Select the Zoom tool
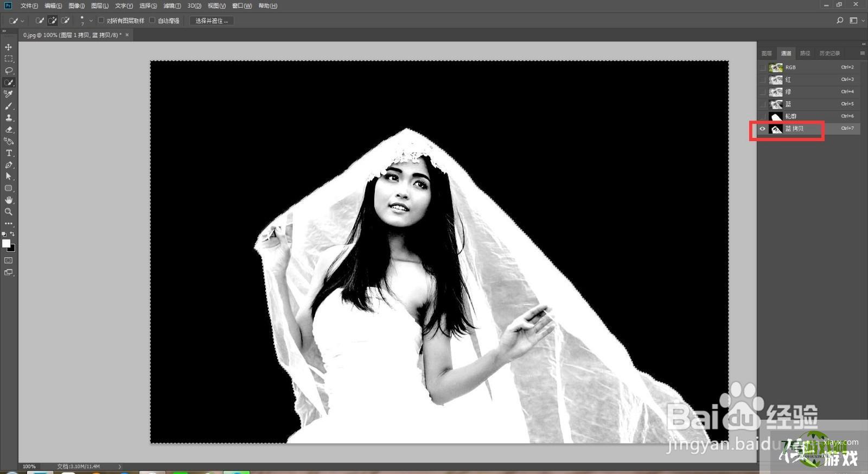This screenshot has width=868, height=474. (x=9, y=212)
